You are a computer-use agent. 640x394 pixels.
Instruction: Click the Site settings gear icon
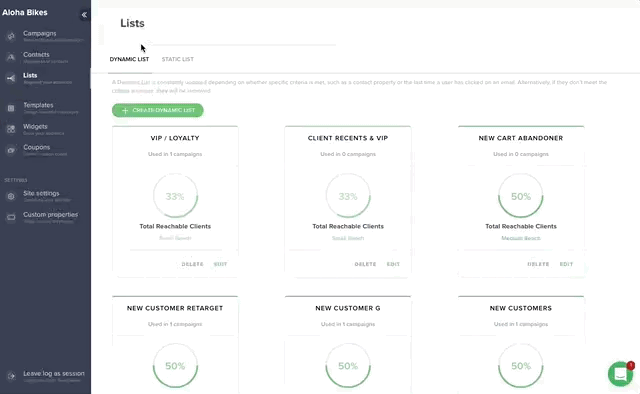11,196
